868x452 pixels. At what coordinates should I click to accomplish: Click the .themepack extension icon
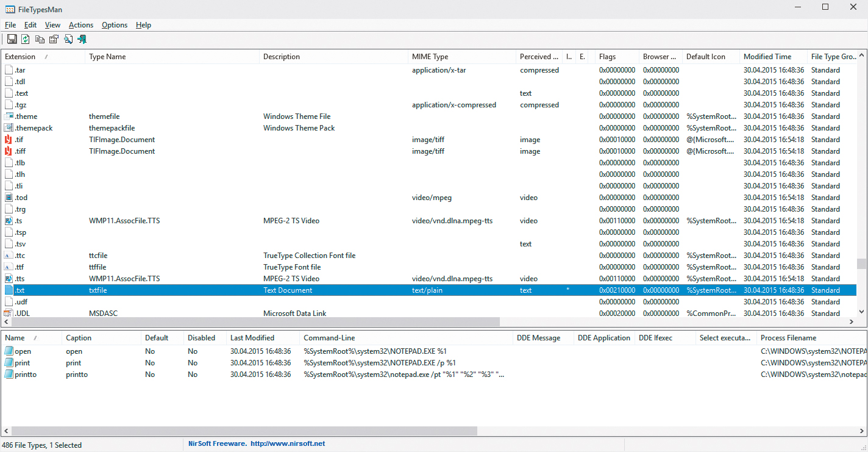[x=9, y=128]
